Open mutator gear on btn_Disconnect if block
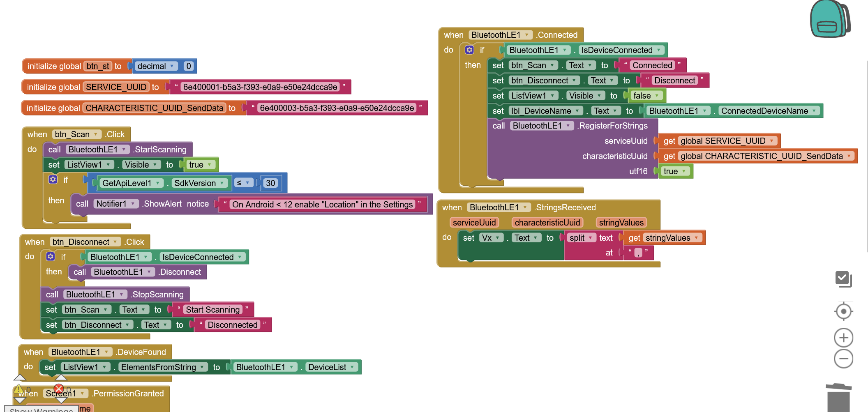The width and height of the screenshot is (868, 412). [51, 257]
